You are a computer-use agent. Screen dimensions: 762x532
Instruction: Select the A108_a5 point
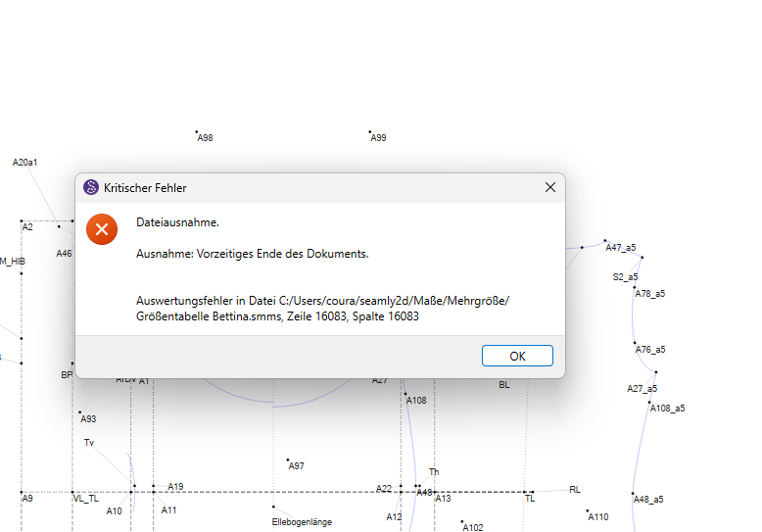click(x=649, y=402)
